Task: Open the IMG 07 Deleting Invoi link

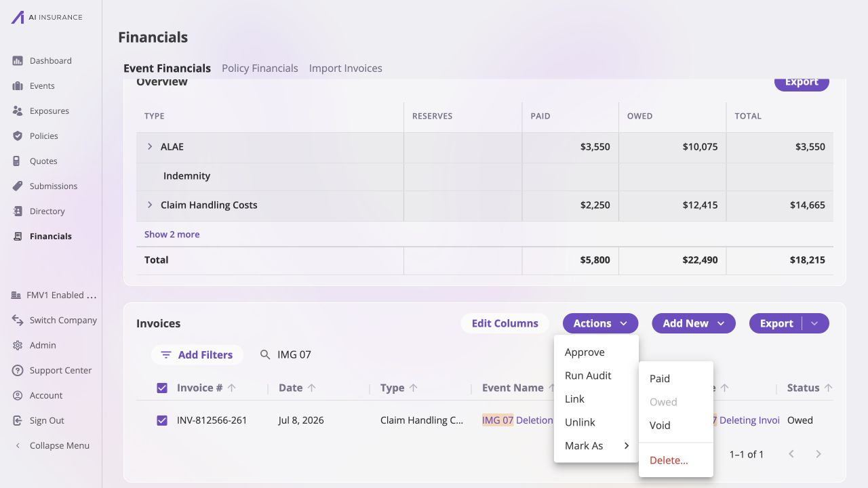Action: click(746, 420)
